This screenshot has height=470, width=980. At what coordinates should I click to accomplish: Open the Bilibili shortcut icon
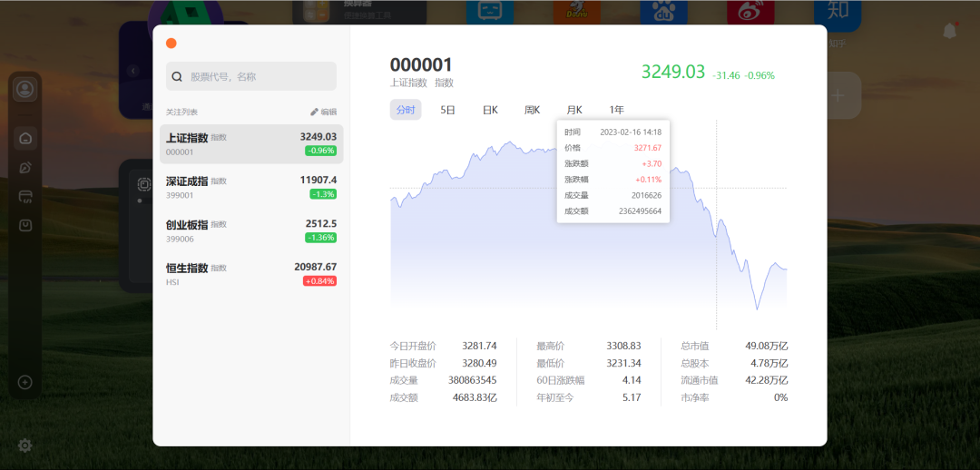coord(490,11)
